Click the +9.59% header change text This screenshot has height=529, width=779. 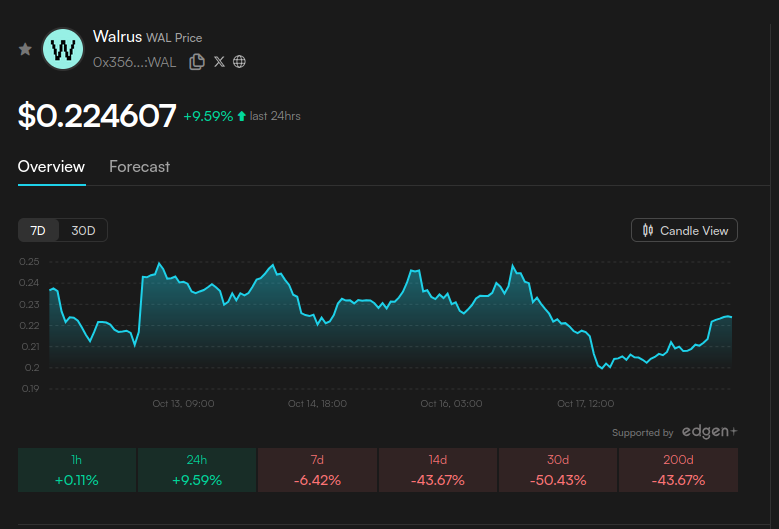pyautogui.click(x=208, y=116)
